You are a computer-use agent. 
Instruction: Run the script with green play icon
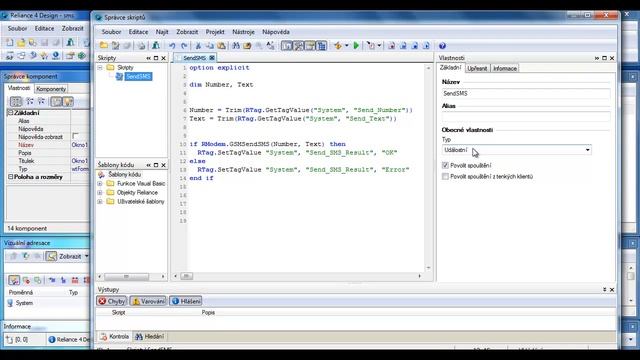click(356, 46)
